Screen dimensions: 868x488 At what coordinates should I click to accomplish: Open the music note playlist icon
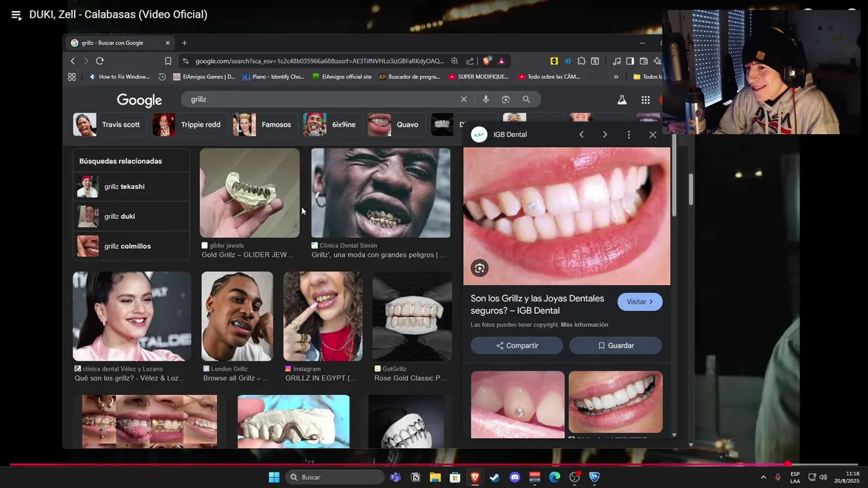pos(616,61)
